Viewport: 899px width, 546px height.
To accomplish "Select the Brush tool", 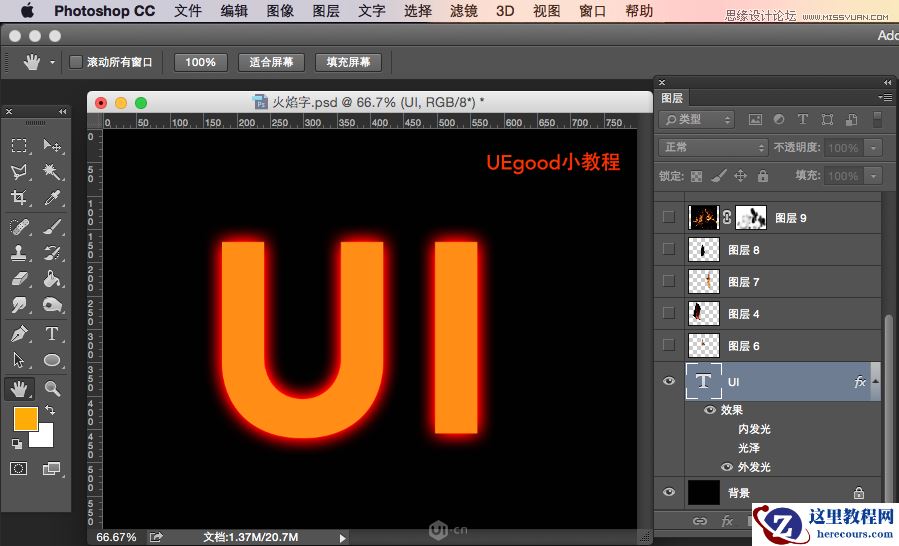I will [x=52, y=227].
